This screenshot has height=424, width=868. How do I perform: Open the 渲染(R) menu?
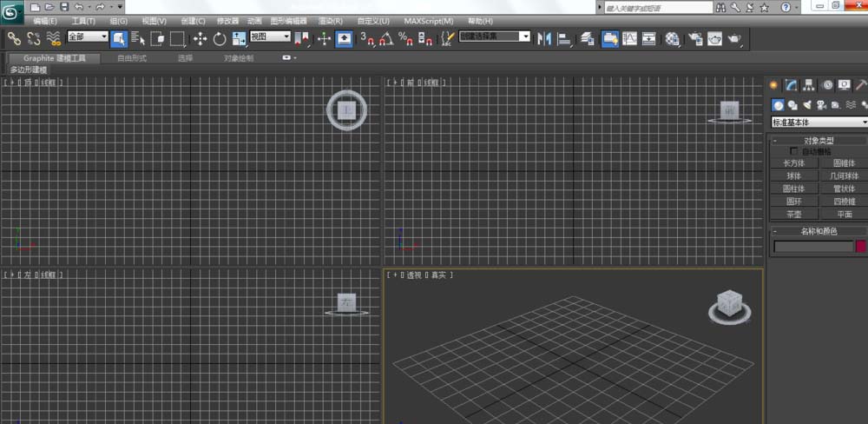click(330, 21)
